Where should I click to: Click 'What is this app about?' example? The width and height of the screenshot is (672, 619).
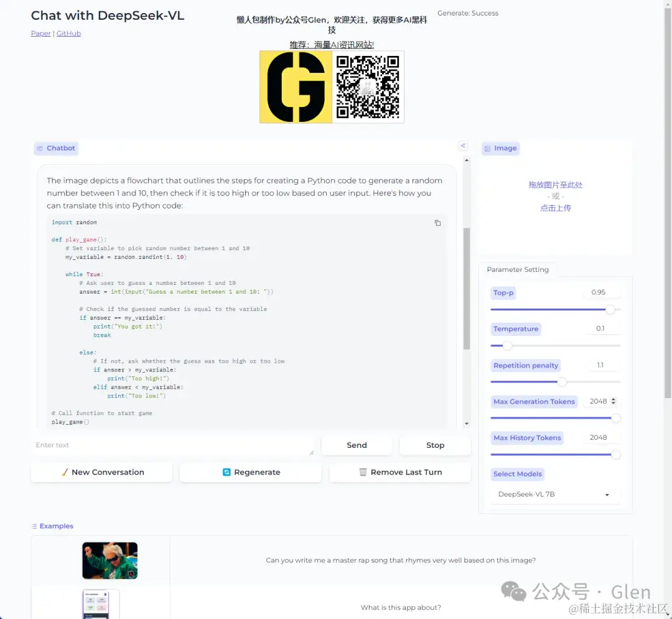pos(401,607)
